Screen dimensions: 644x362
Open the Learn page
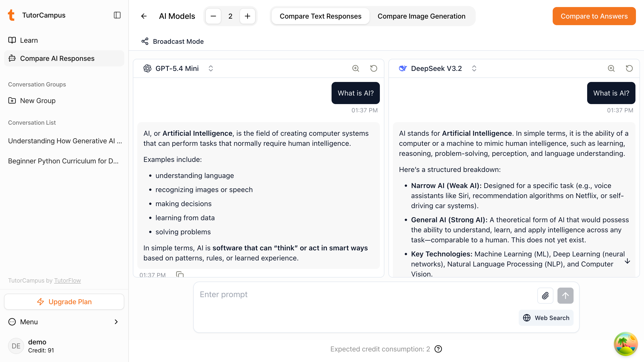(x=64, y=40)
